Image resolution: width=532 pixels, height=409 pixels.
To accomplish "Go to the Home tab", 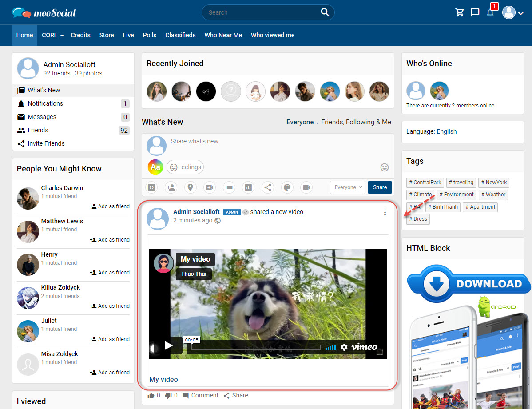I will coord(24,35).
